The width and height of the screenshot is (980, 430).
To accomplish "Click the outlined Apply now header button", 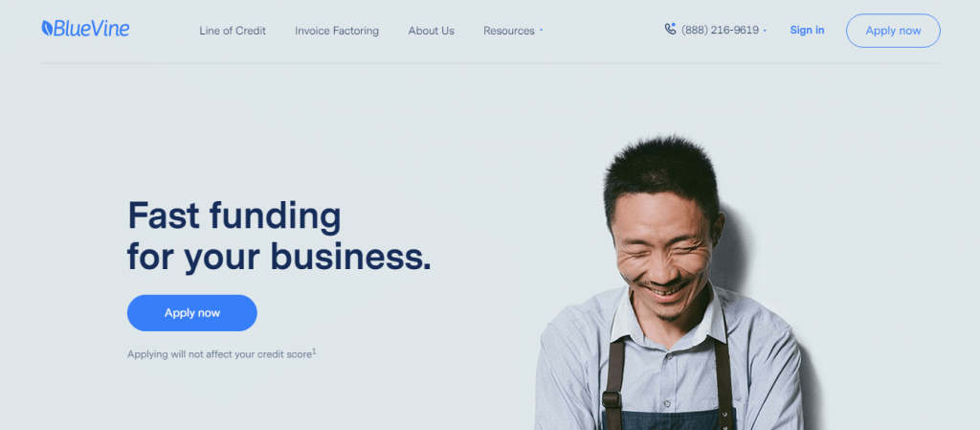I will [x=893, y=31].
